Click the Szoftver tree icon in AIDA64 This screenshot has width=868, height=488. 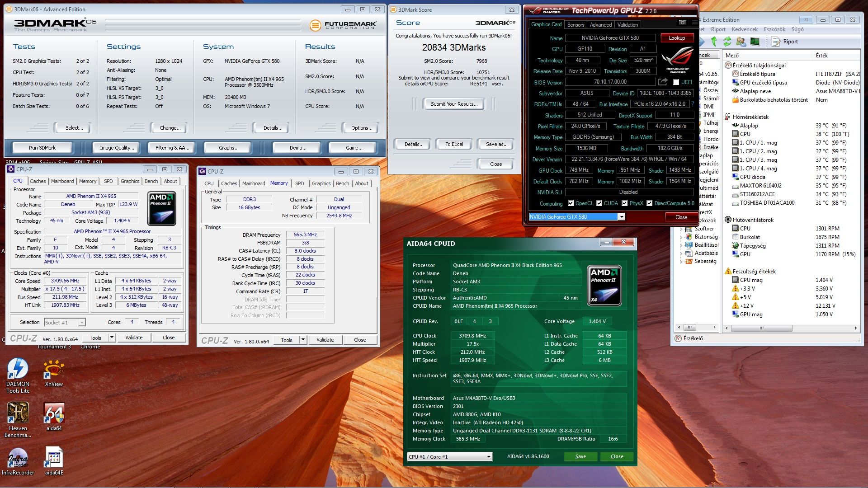[689, 229]
